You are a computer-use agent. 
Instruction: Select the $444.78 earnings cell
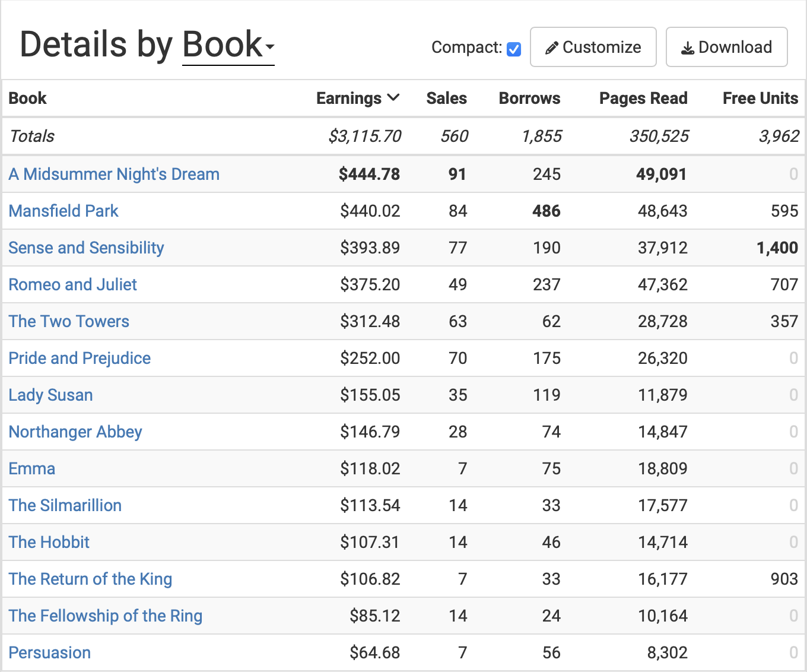(x=369, y=174)
